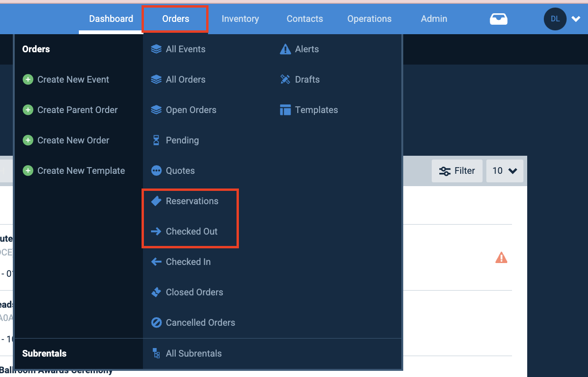The height and width of the screenshot is (377, 588).
Task: Click the Drafts ruler-pencil icon
Action: tap(285, 79)
